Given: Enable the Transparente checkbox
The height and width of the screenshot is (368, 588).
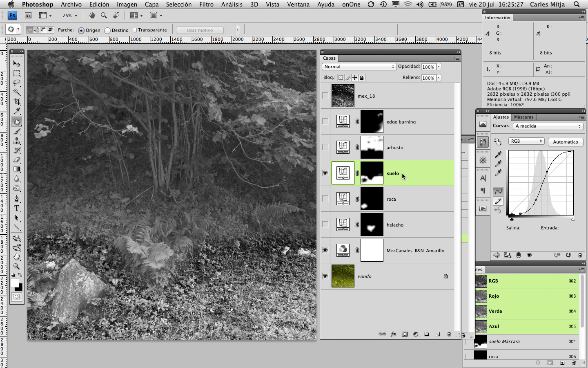Looking at the screenshot, I should click(135, 30).
